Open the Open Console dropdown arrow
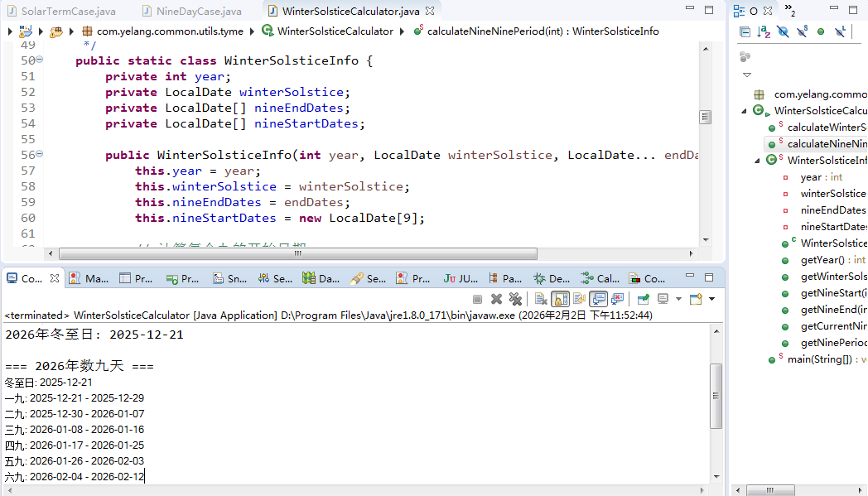This screenshot has height=496, width=868. 712,300
